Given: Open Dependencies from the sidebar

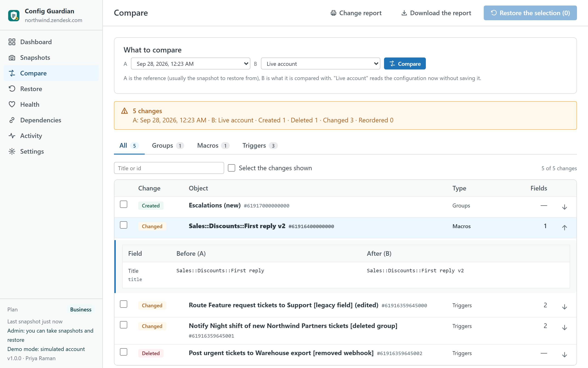Looking at the screenshot, I should point(51,120).
